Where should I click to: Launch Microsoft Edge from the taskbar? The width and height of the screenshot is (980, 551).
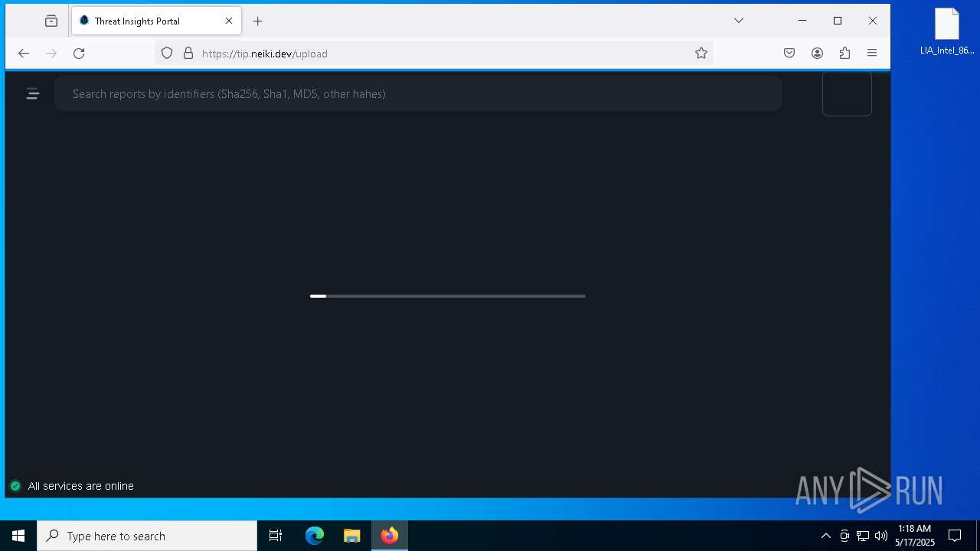click(x=315, y=536)
